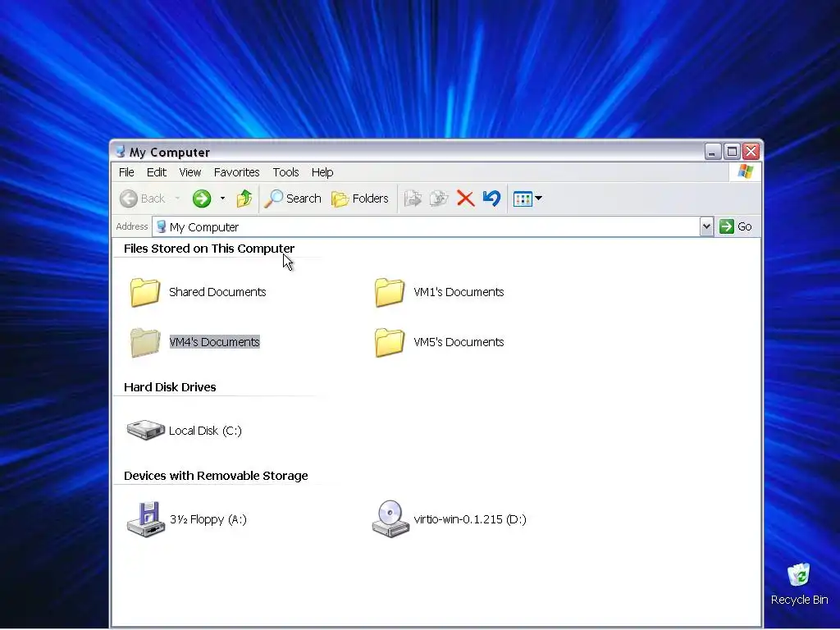Close the My Computer window
Screen dimensions: 840x630
pyautogui.click(x=751, y=152)
